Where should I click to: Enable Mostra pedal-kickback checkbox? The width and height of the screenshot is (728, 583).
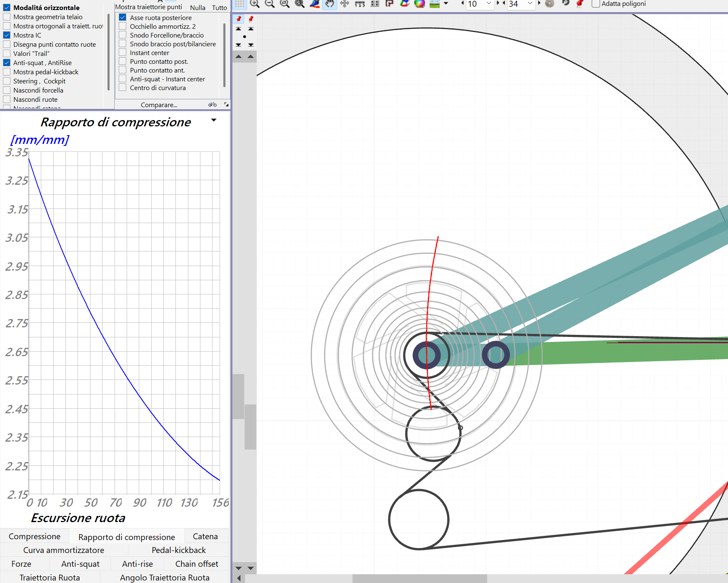[7, 72]
